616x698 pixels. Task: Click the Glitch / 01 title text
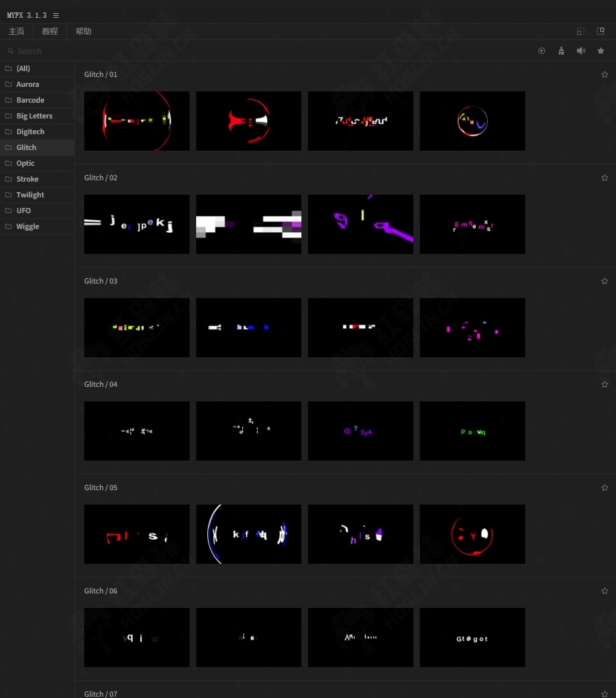101,74
